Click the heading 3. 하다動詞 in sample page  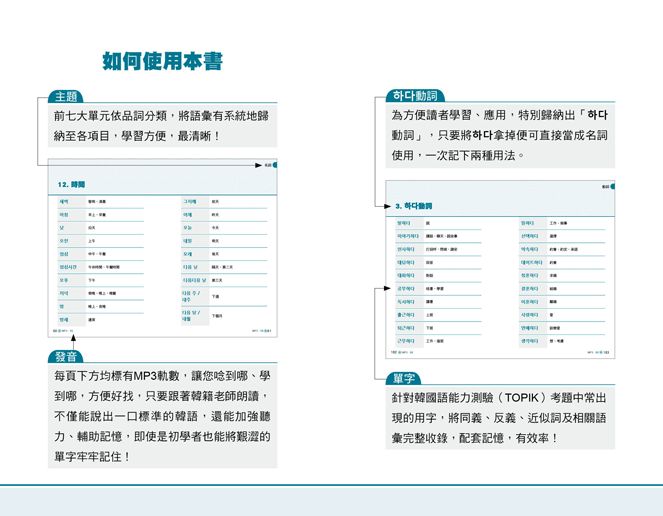click(414, 206)
